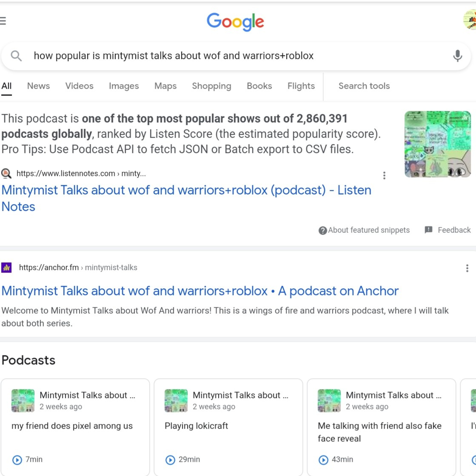The image size is (476, 476).
Task: Click the Feedback flag icon
Action: 428,230
